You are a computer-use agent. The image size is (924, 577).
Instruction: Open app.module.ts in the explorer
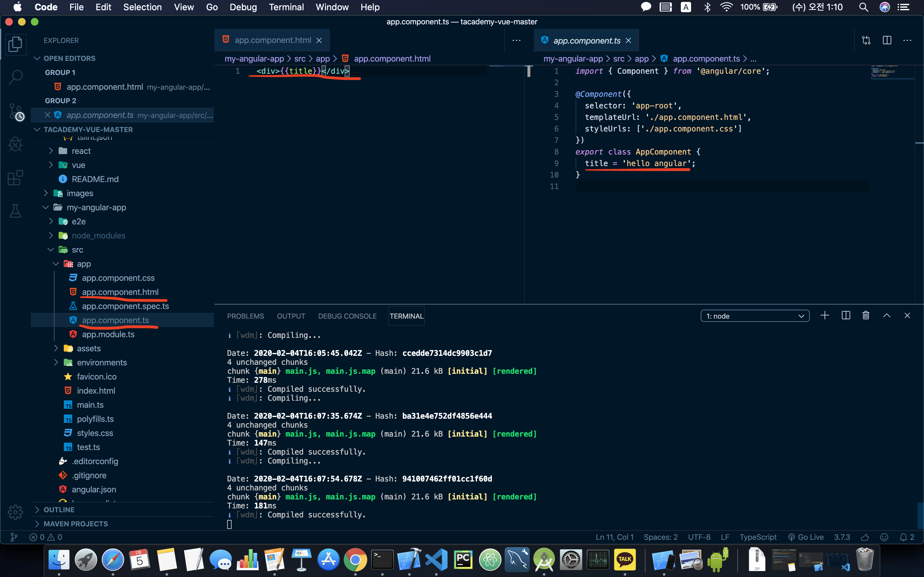108,334
